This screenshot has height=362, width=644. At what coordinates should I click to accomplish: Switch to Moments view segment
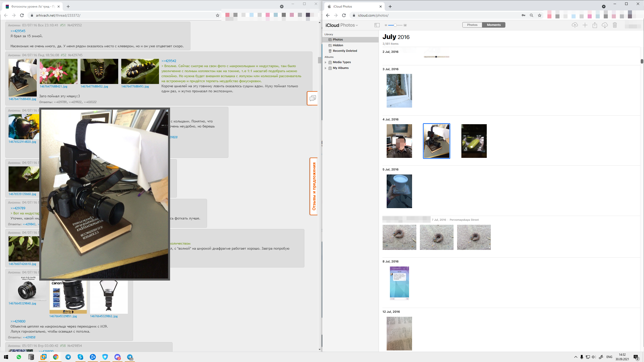[494, 25]
